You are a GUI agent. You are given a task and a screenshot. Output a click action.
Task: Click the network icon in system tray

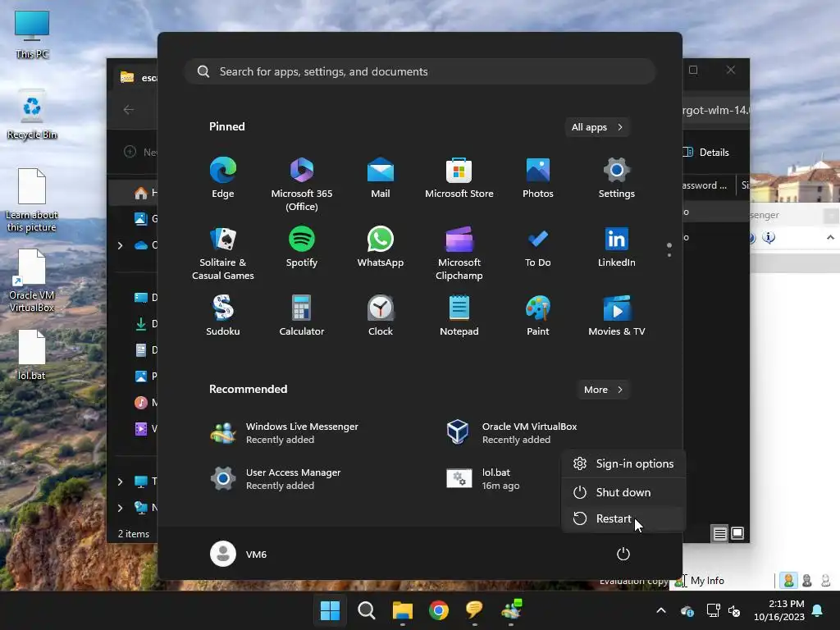tap(713, 610)
